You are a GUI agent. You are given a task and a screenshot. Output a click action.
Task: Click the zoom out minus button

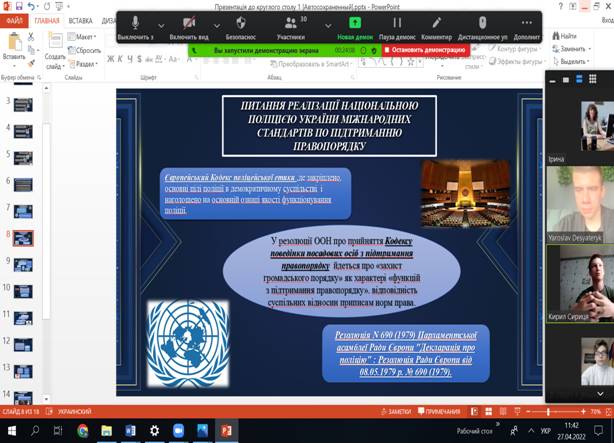click(528, 411)
